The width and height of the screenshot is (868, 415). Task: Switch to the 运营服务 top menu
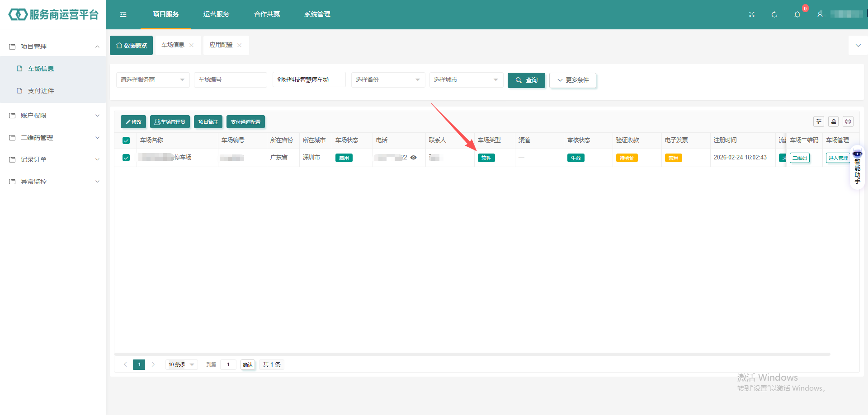(216, 14)
